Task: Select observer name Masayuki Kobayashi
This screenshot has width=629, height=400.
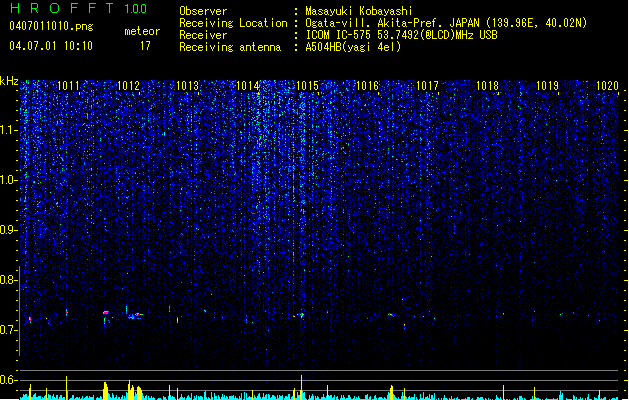Action: pos(359,11)
